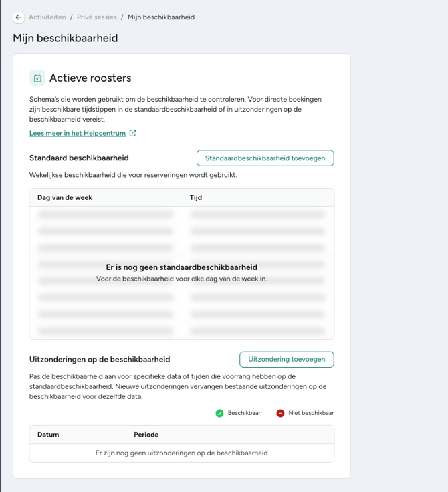448x492 pixels.
Task: Click the Niet beschikbaar legend label
Action: pyautogui.click(x=311, y=413)
